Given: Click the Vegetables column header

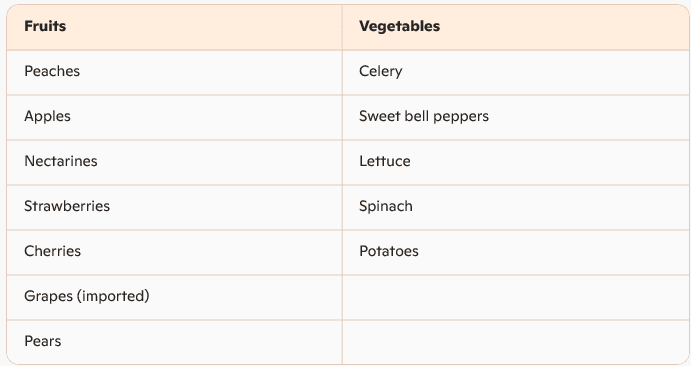Looking at the screenshot, I should point(516,27).
